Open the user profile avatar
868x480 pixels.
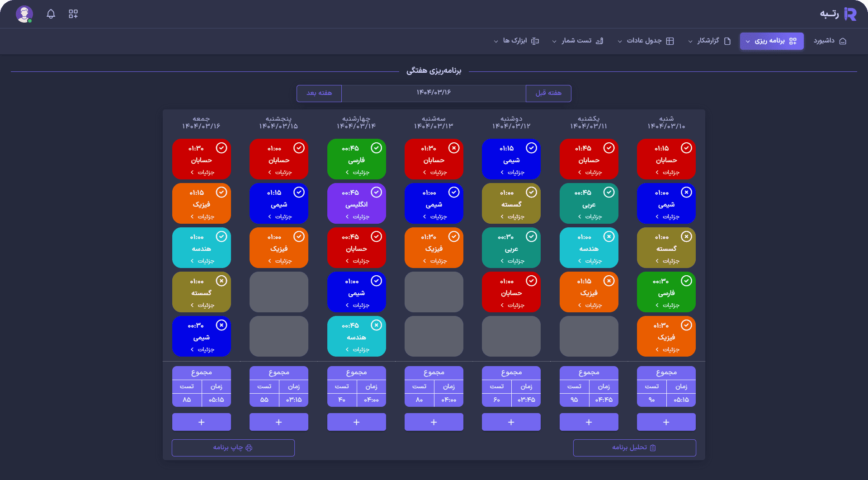[x=24, y=14]
